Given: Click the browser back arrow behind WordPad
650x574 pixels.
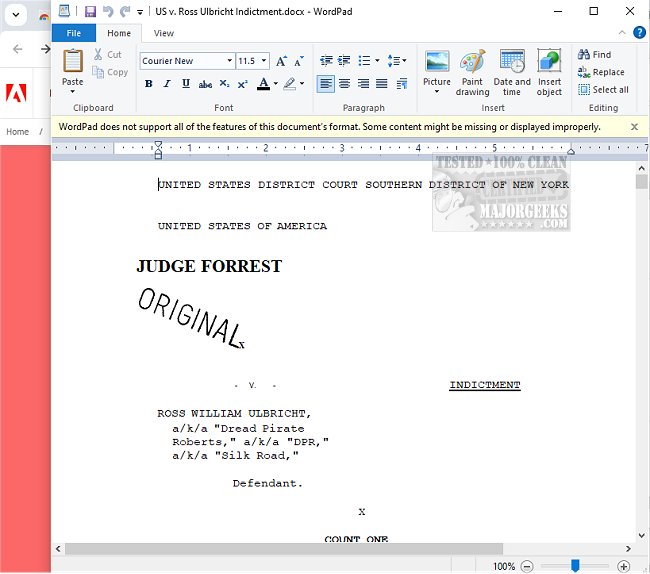Looking at the screenshot, I should coord(17,49).
